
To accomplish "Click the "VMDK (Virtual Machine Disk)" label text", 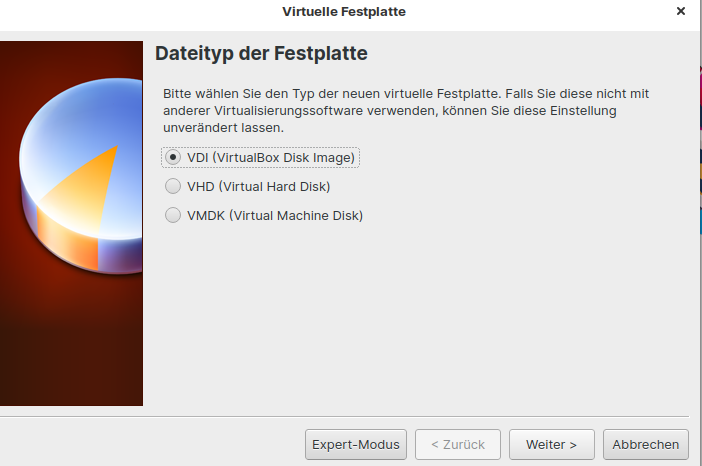I will (x=274, y=215).
